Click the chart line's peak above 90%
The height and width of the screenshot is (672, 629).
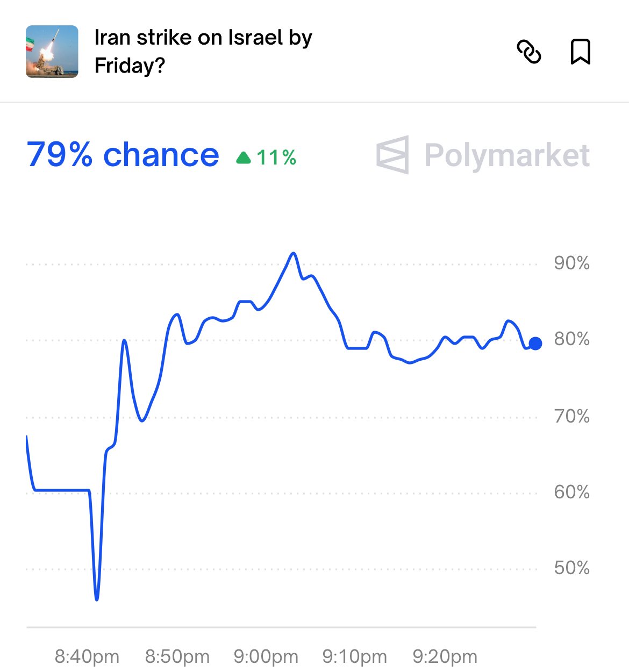[293, 253]
